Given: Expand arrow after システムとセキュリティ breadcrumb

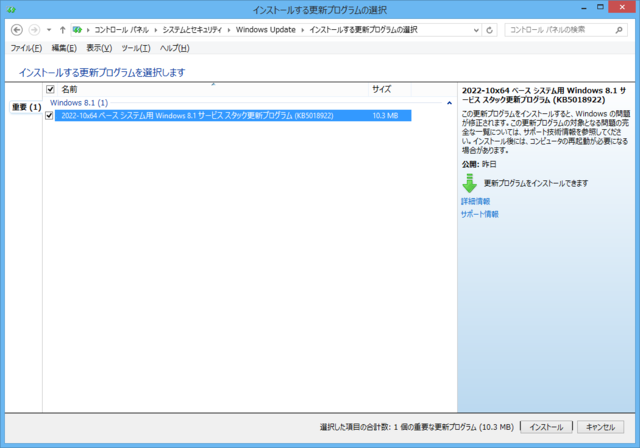Looking at the screenshot, I should pos(229,30).
